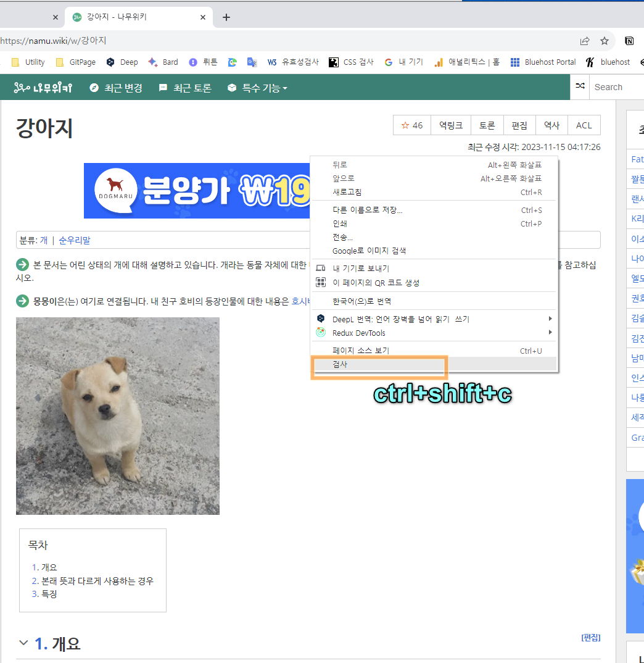The image size is (644, 663).
Task: Click the random document shuffle icon
Action: (x=580, y=86)
